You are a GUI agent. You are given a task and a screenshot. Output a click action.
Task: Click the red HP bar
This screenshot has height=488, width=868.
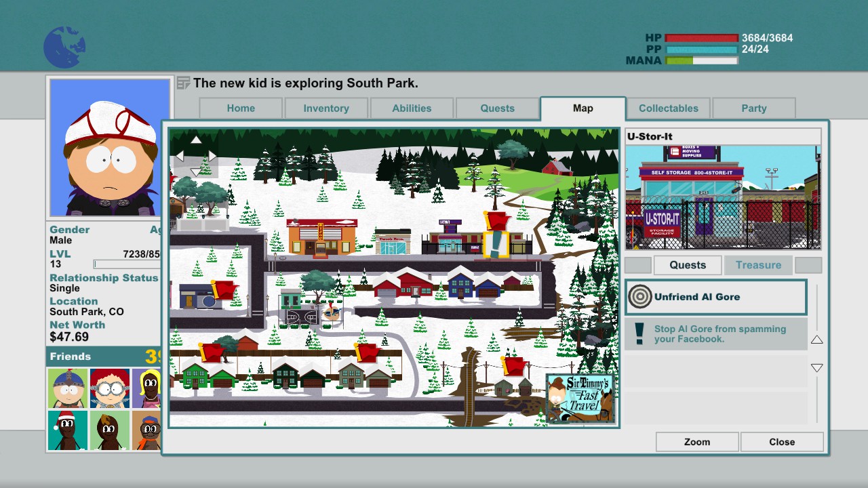pos(701,38)
